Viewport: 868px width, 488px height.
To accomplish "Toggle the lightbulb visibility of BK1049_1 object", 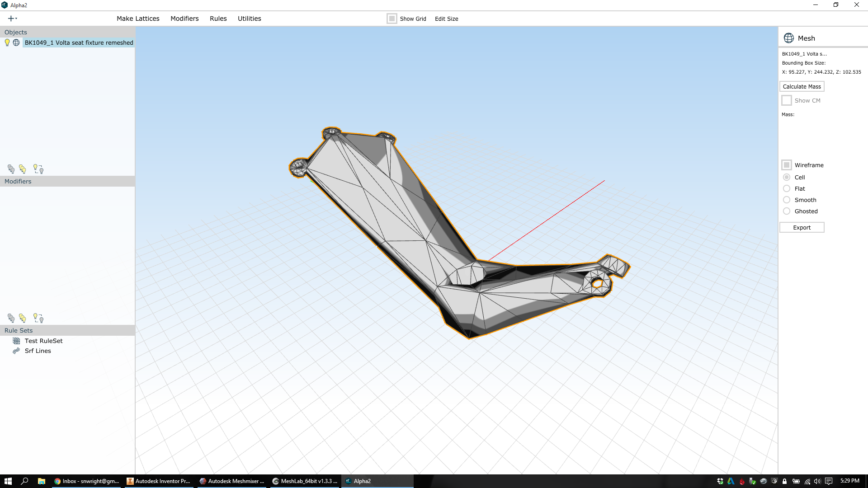I will point(7,42).
